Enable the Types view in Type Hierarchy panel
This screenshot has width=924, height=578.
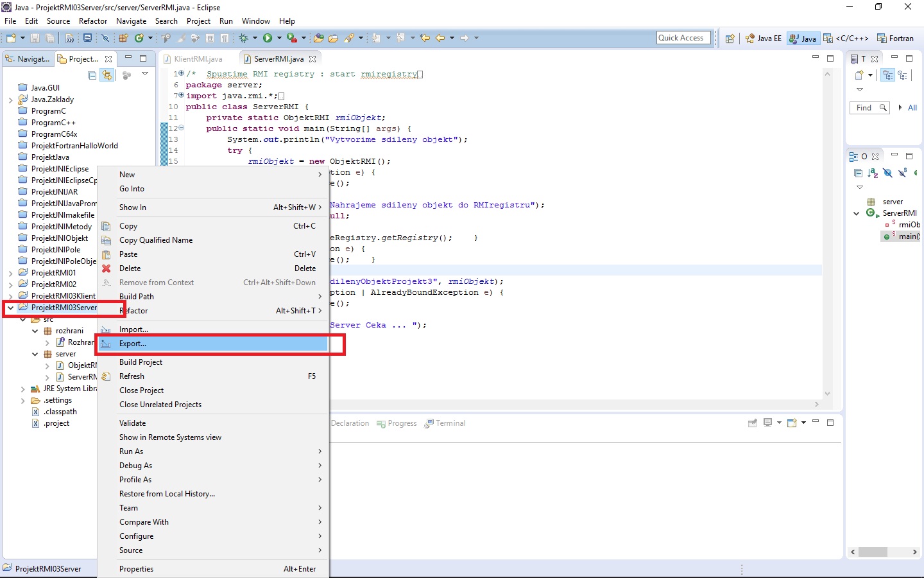pos(887,75)
